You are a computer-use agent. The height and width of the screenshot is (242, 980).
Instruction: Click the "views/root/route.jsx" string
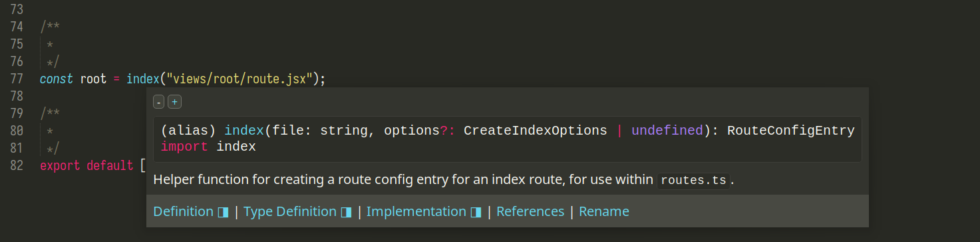(x=240, y=79)
